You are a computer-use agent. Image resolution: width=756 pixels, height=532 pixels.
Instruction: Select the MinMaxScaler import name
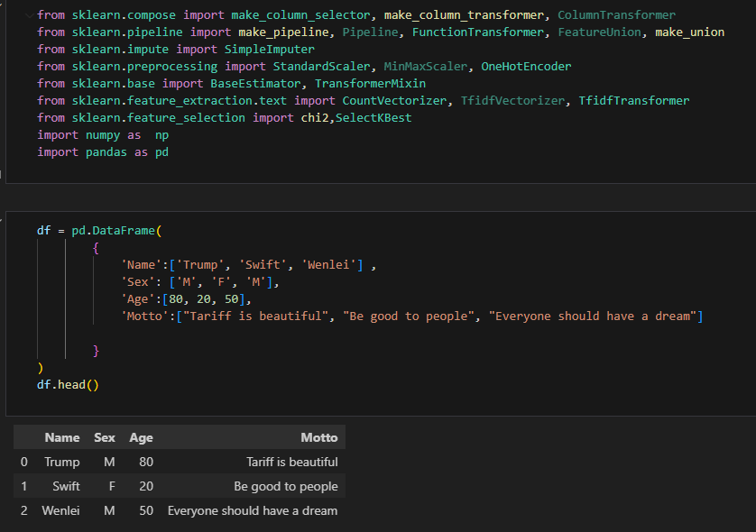pyautogui.click(x=426, y=67)
